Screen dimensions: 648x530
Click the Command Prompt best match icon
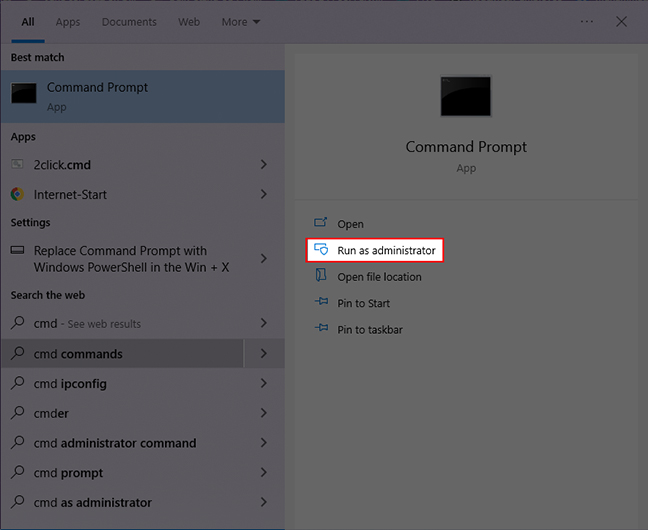(24, 95)
